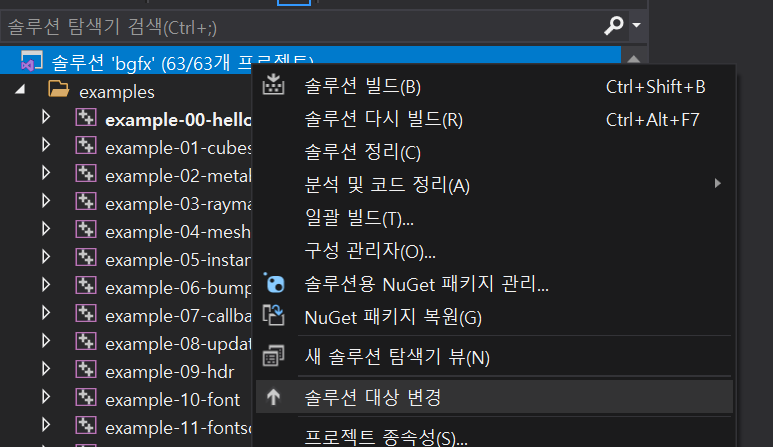
Task: Select the examples folder label
Action: pos(117,92)
